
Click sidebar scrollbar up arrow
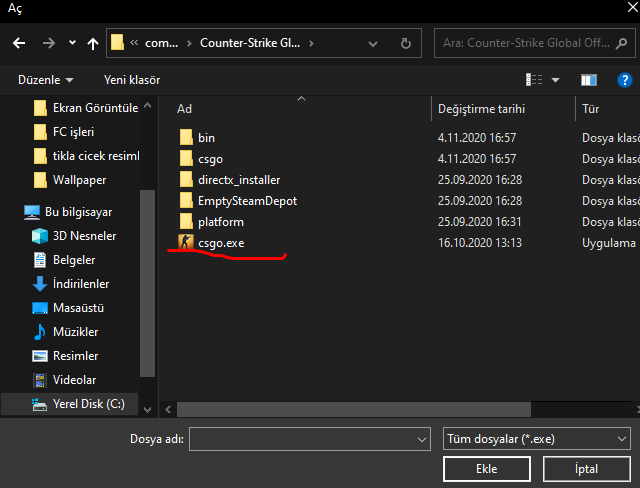pyautogui.click(x=148, y=106)
